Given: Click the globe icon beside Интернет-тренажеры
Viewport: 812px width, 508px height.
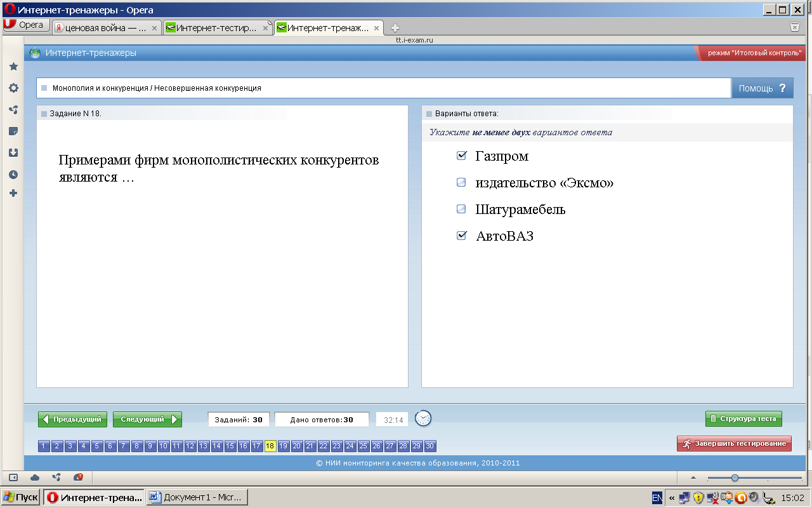Looking at the screenshot, I should [35, 53].
